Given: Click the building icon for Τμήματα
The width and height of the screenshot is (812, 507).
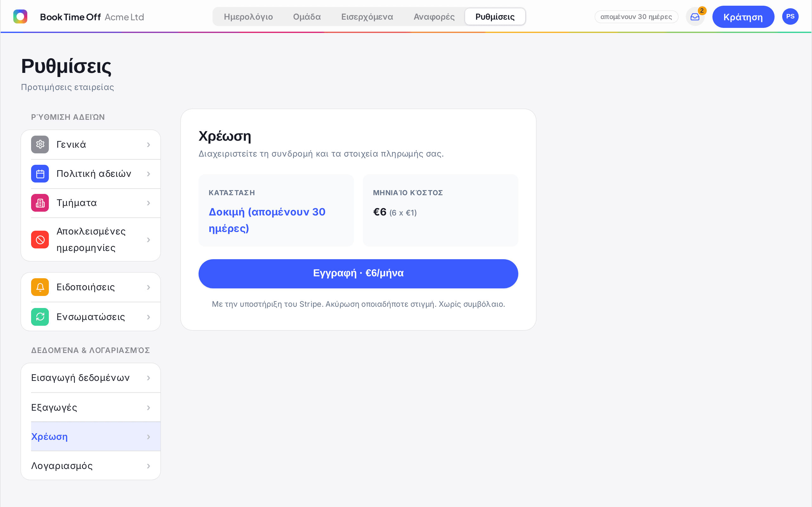Looking at the screenshot, I should pyautogui.click(x=40, y=203).
